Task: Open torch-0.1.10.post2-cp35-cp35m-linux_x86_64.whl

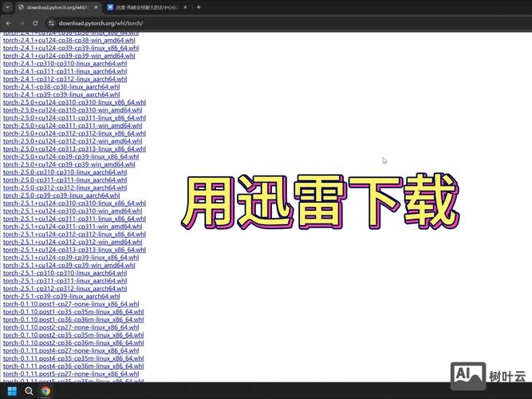Action: click(x=73, y=335)
